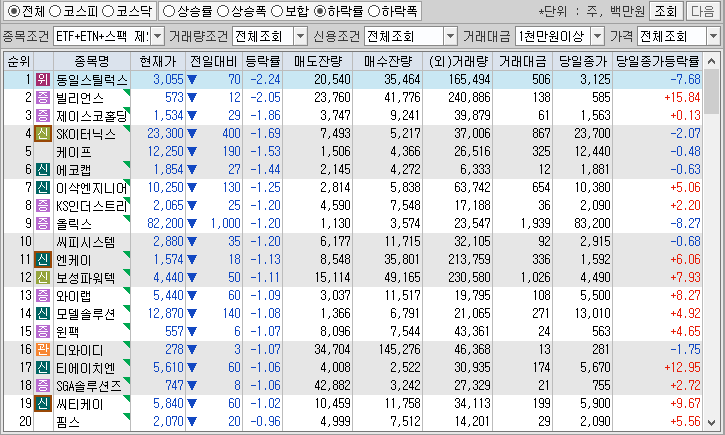
Task: Open the 가격 dropdown
Action: pos(713,36)
